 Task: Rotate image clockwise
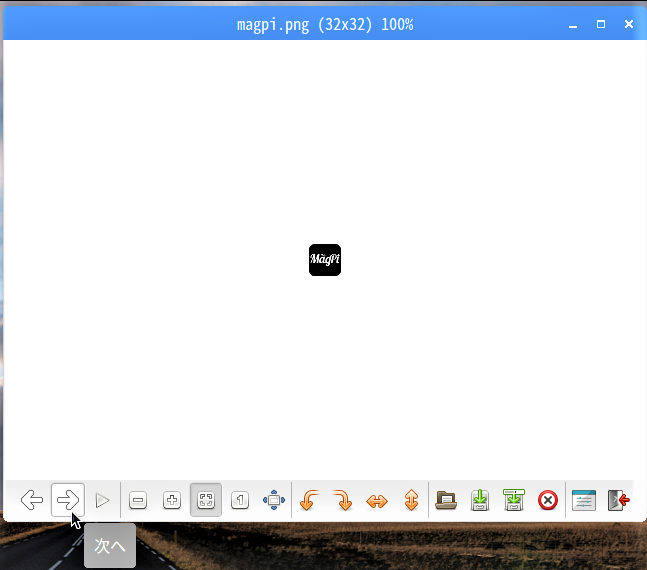[343, 500]
